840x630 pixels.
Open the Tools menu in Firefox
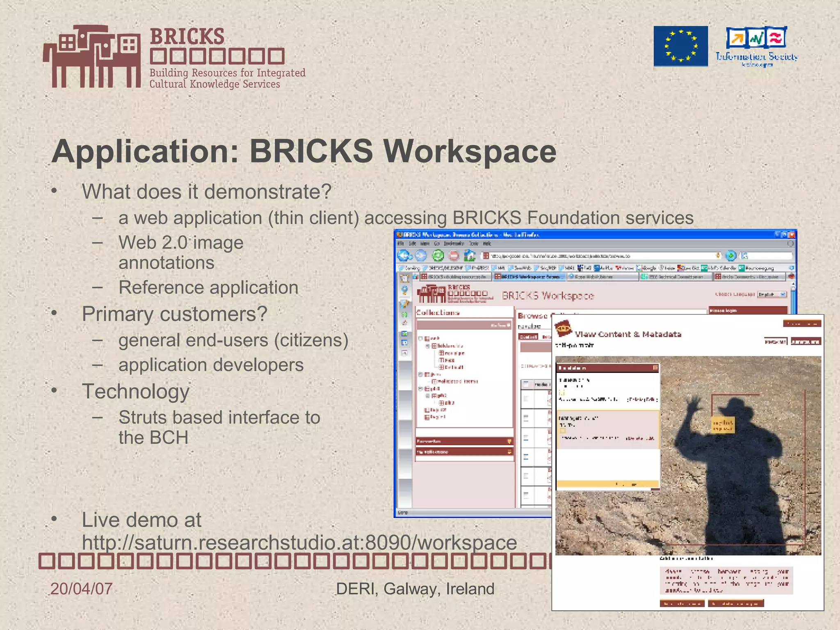click(474, 243)
